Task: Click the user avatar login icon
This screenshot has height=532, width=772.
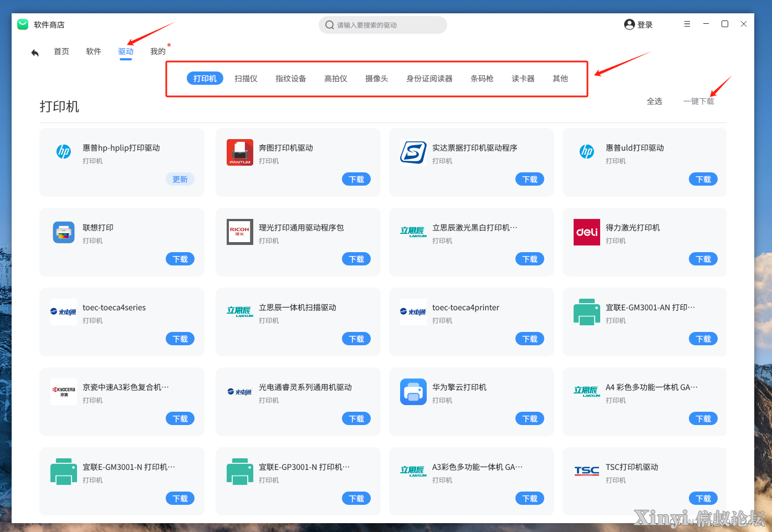Action: tap(629, 24)
